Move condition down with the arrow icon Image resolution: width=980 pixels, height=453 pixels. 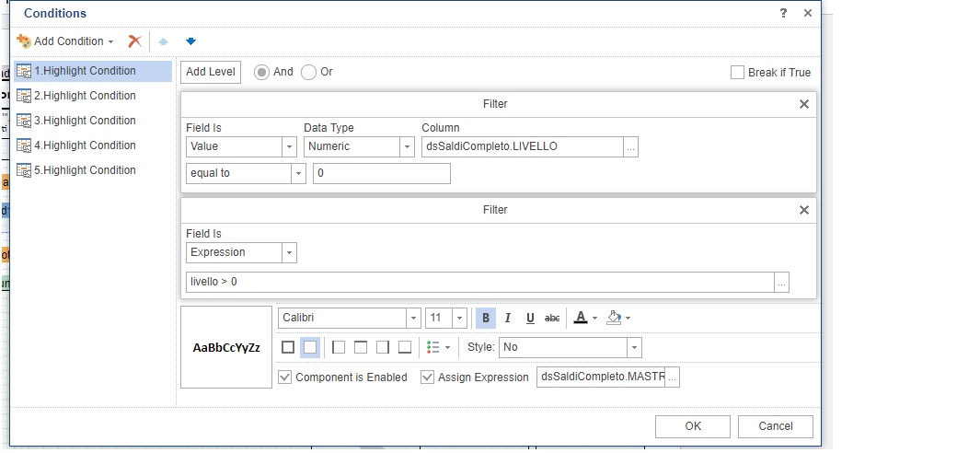[x=190, y=41]
